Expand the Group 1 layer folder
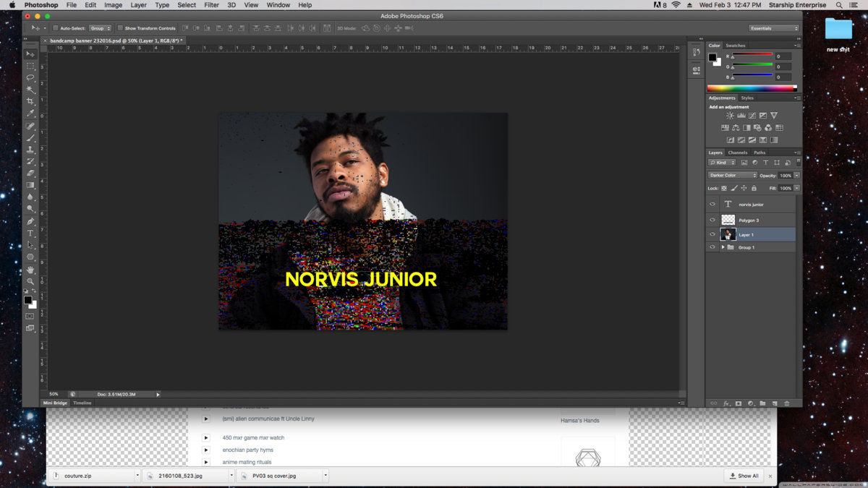Viewport: 868px width, 488px height. tap(722, 247)
